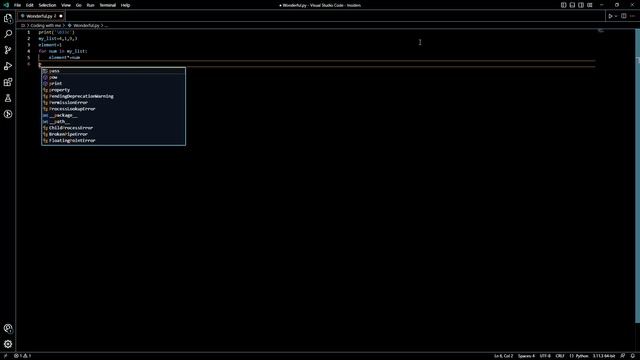Open the editor More Actions ellipsis
Screen dimensions: 640x360
632,16
